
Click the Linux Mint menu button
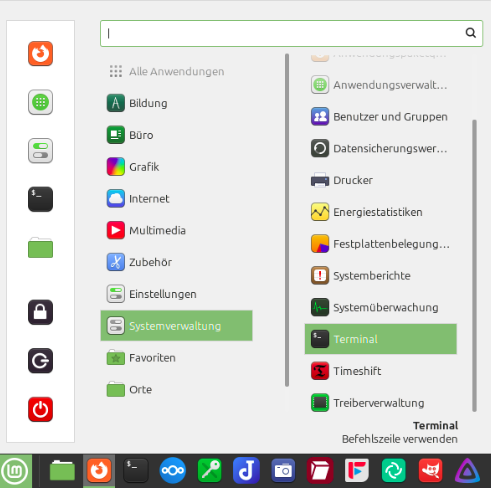click(16, 471)
